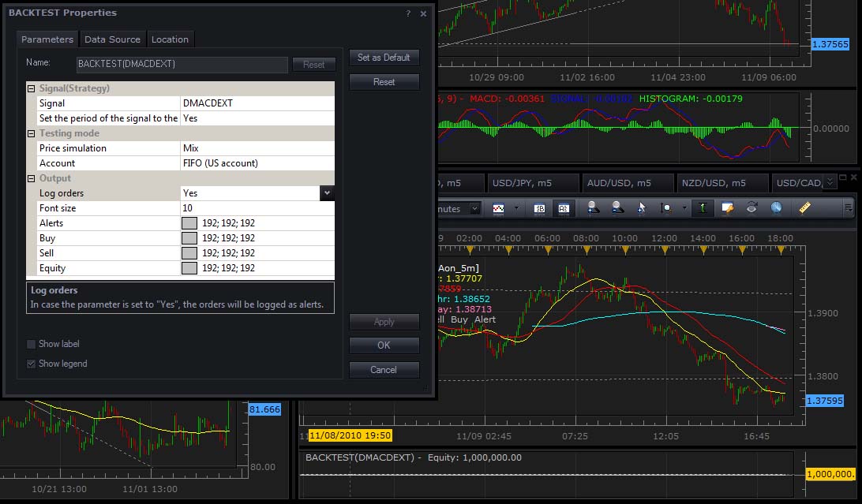
Task: Click the A price display toolbar icon
Action: pos(564,208)
